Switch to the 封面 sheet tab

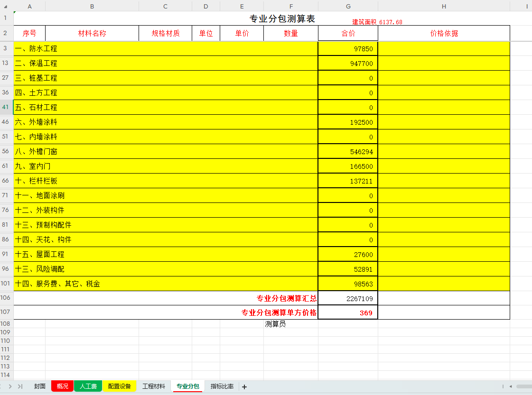(40, 386)
